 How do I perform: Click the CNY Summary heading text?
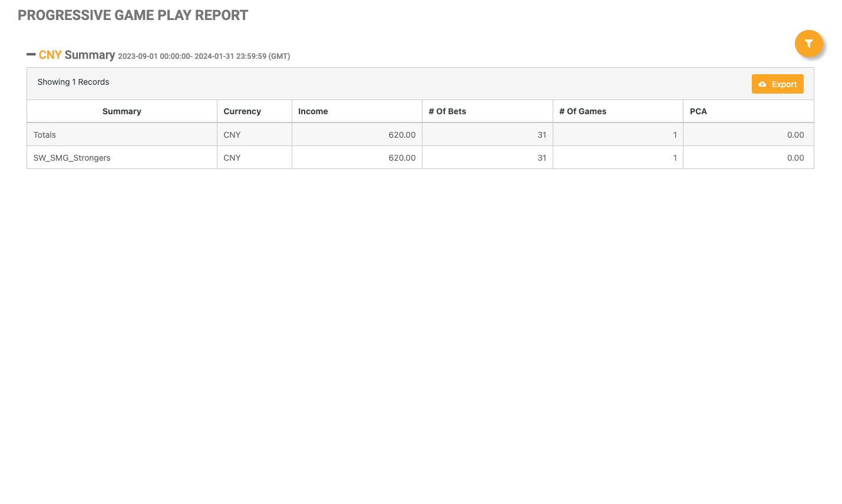coord(77,55)
